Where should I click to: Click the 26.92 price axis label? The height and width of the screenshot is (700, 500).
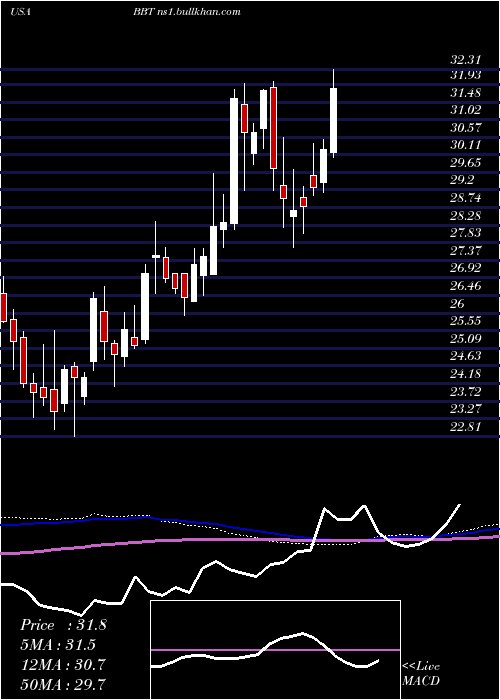466,268
